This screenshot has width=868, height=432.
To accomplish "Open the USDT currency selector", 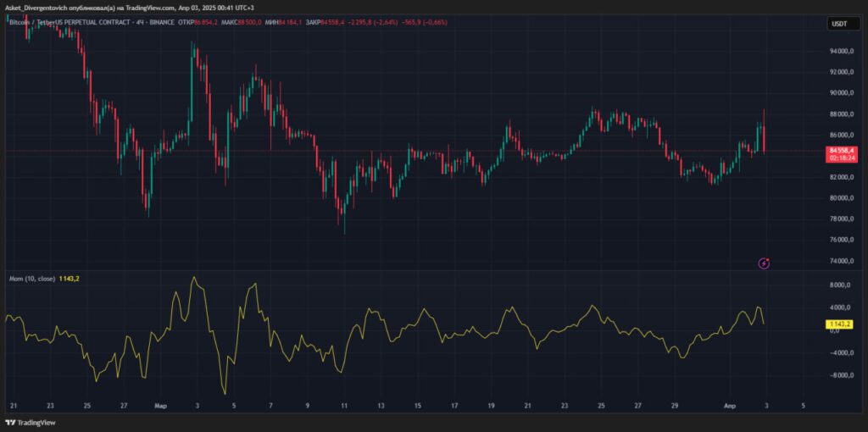I will pos(837,24).
